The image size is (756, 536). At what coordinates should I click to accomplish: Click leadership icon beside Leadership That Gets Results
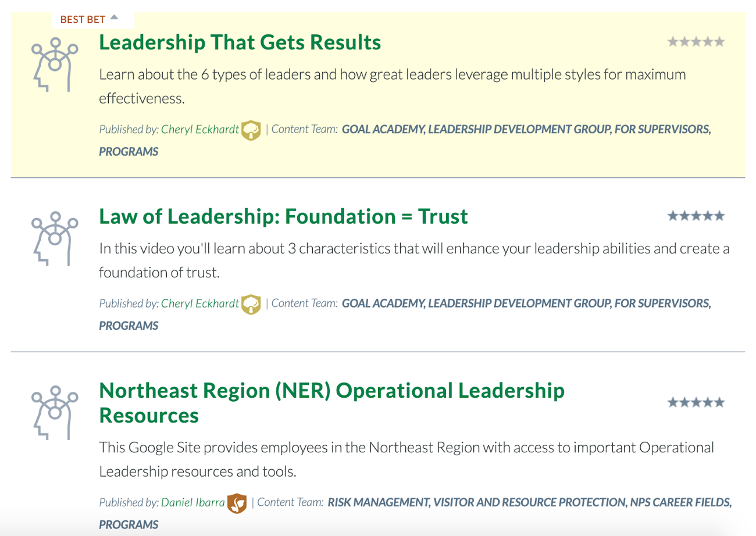[x=55, y=65]
